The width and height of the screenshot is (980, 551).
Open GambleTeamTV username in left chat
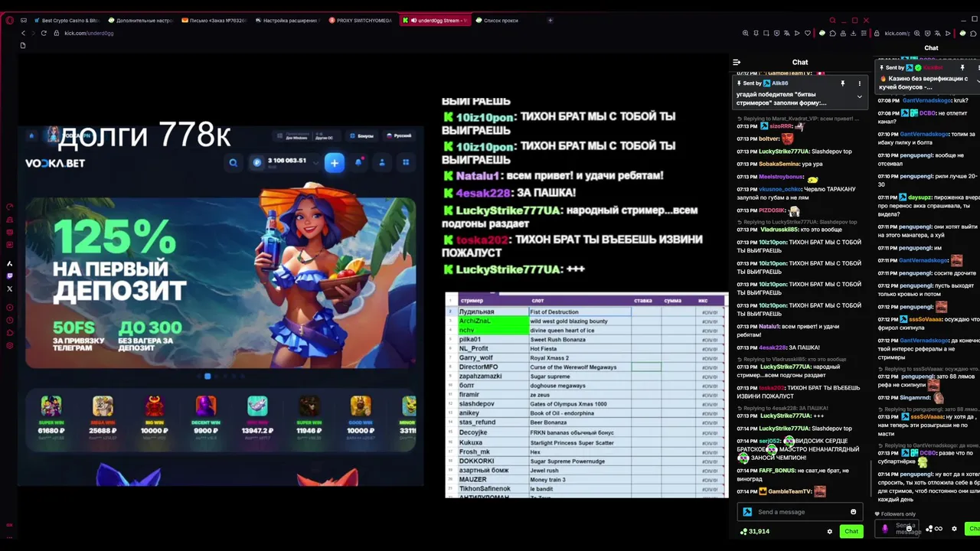click(789, 491)
